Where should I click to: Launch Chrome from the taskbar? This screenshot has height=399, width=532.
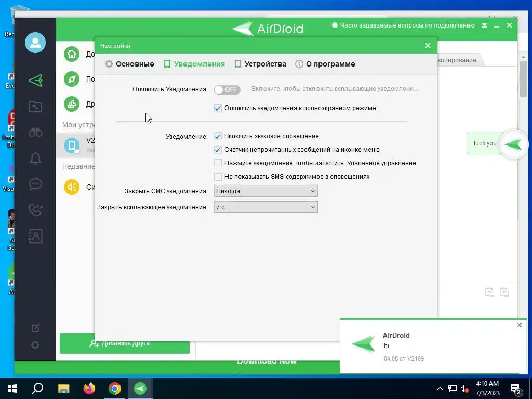pyautogui.click(x=115, y=389)
